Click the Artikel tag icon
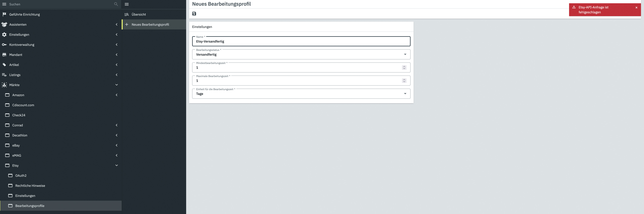 click(4, 65)
